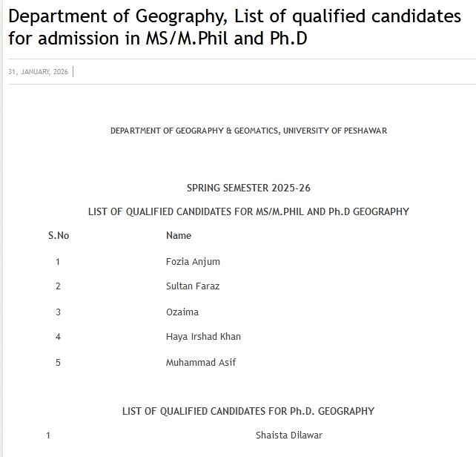Click the MS/M.Phil and Ph.D Geography list heading
476x457 pixels.
tap(248, 211)
